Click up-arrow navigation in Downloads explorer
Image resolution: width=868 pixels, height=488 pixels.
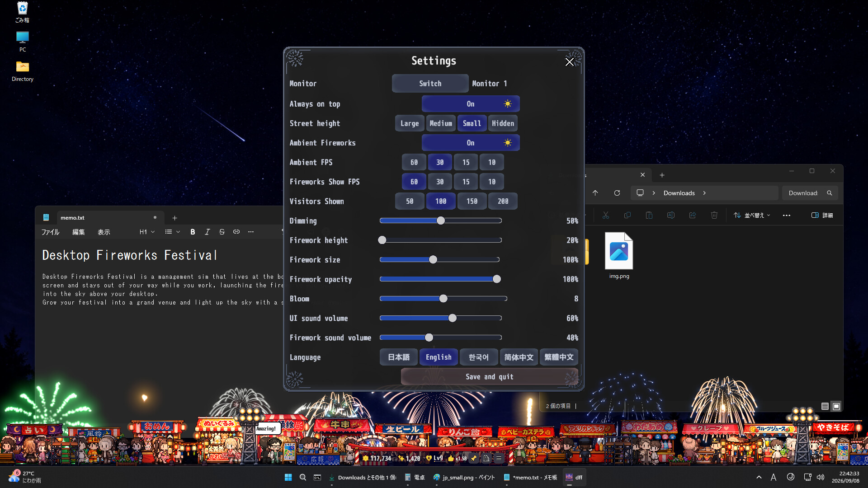pyautogui.click(x=595, y=193)
